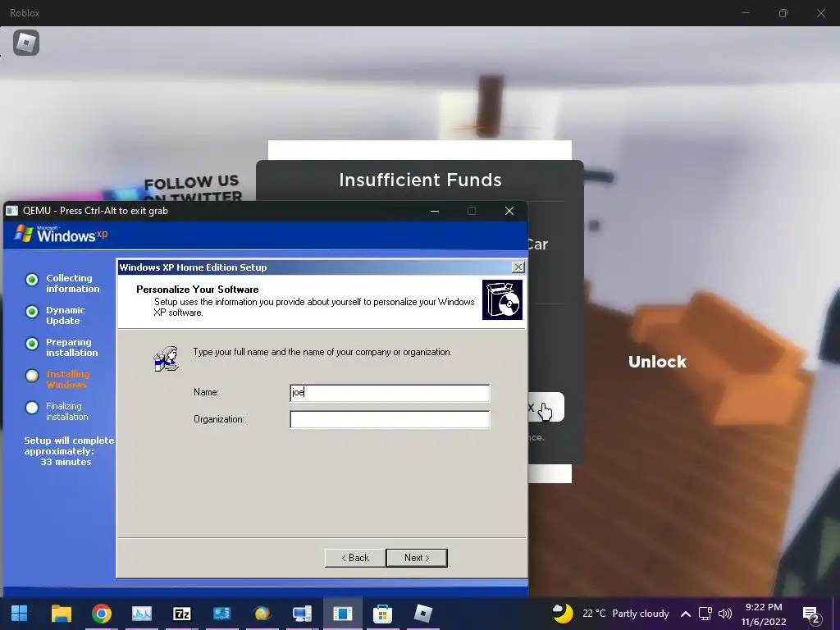Click the Next button in XP Setup
The image size is (840, 630).
click(417, 558)
